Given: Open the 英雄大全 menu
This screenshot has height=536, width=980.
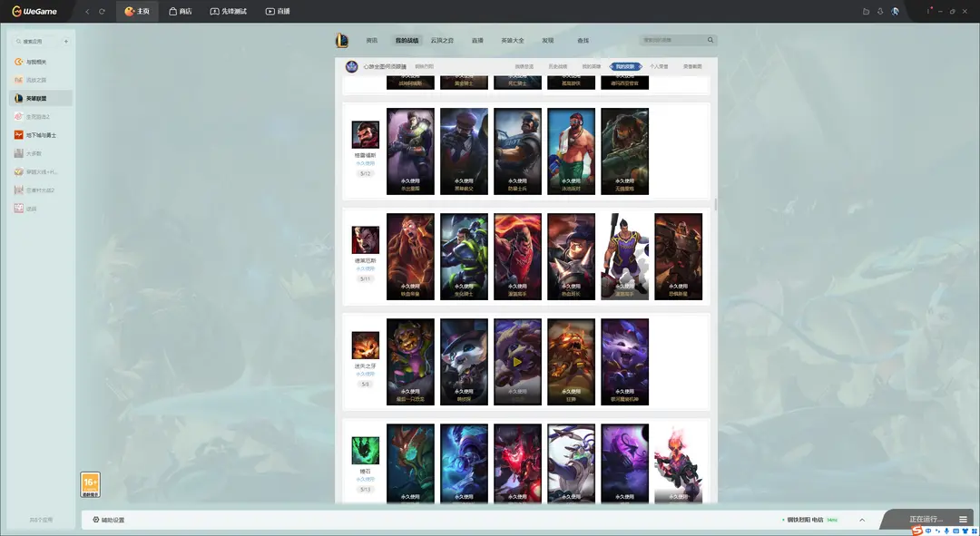Looking at the screenshot, I should (x=513, y=40).
